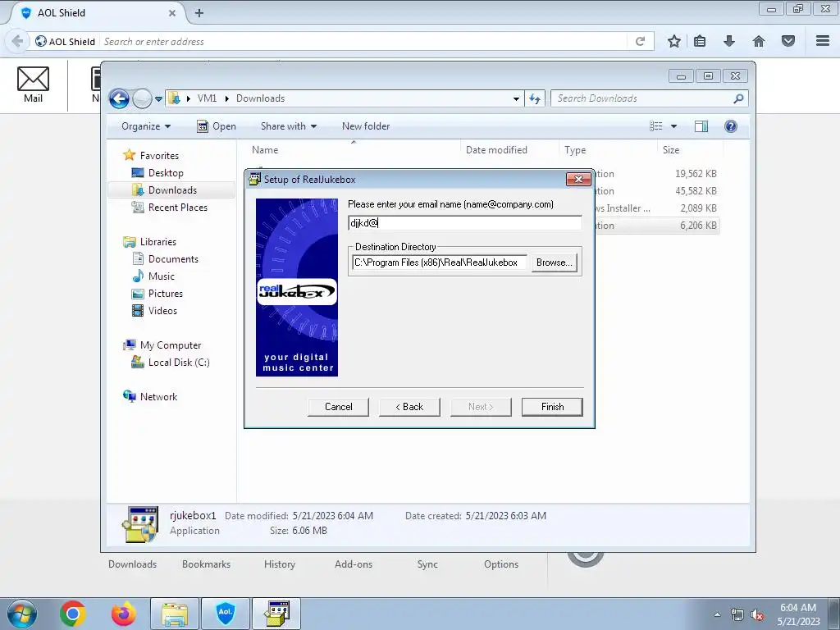Image resolution: width=840 pixels, height=630 pixels.
Task: Click the Destination Directory path field
Action: coord(440,262)
